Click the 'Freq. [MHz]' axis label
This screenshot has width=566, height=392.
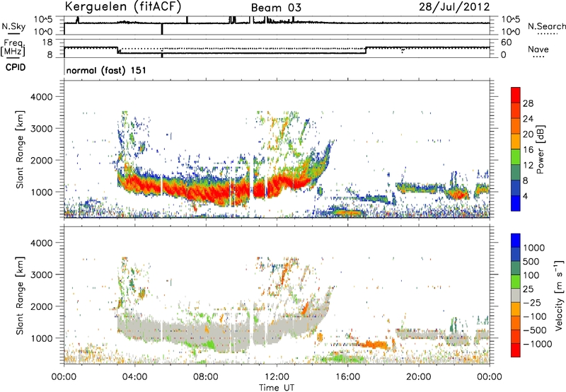(x=13, y=47)
